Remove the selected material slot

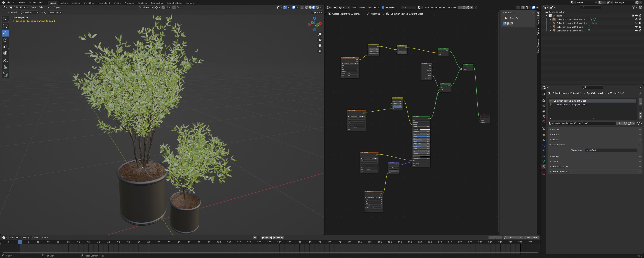pyautogui.click(x=641, y=103)
